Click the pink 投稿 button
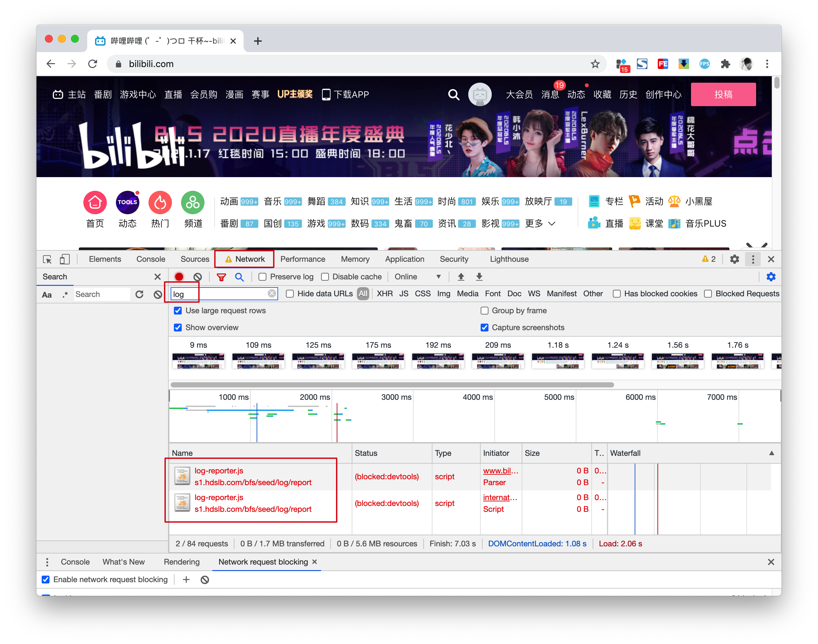This screenshot has width=818, height=644. point(723,94)
